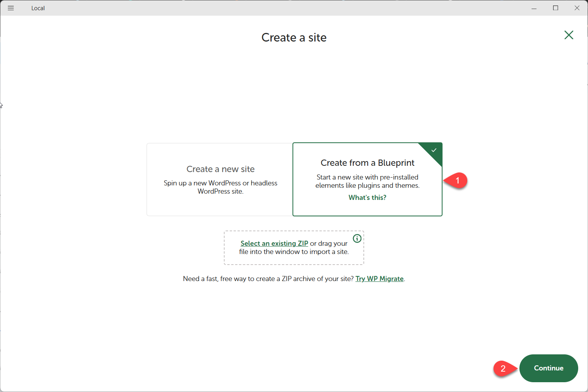Follow the Try WP Migrate link

pyautogui.click(x=379, y=279)
